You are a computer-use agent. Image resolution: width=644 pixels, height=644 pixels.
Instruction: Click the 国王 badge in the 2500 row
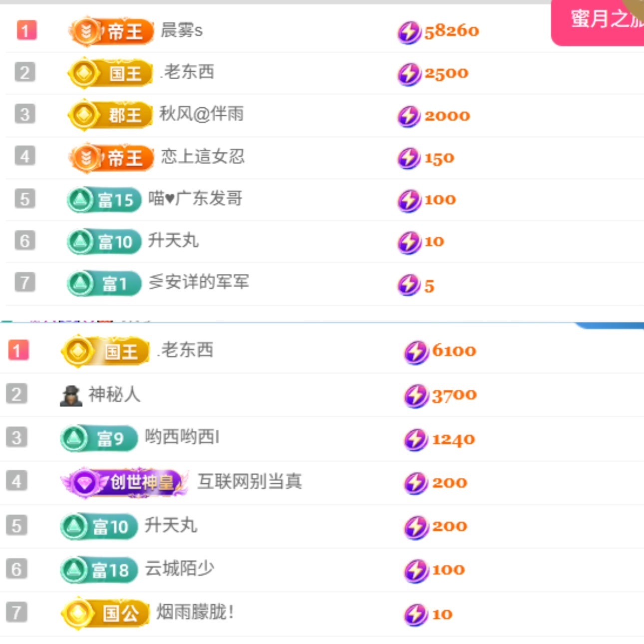click(x=110, y=73)
